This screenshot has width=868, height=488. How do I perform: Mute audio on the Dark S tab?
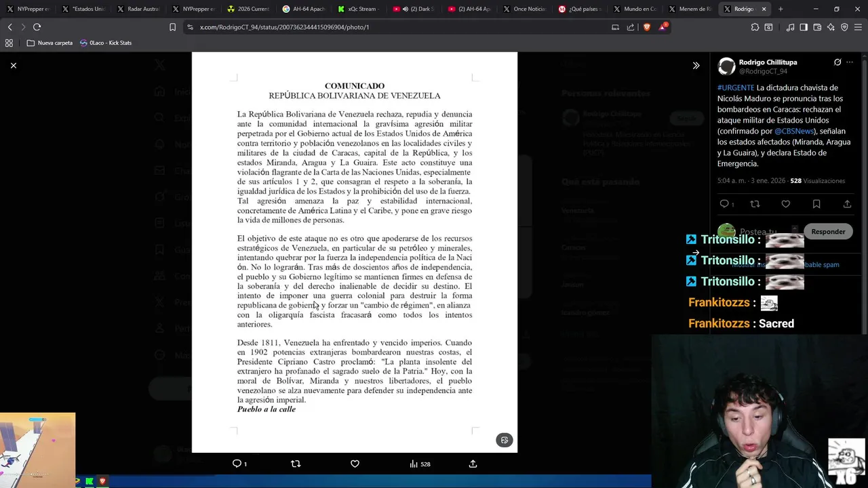tap(406, 9)
